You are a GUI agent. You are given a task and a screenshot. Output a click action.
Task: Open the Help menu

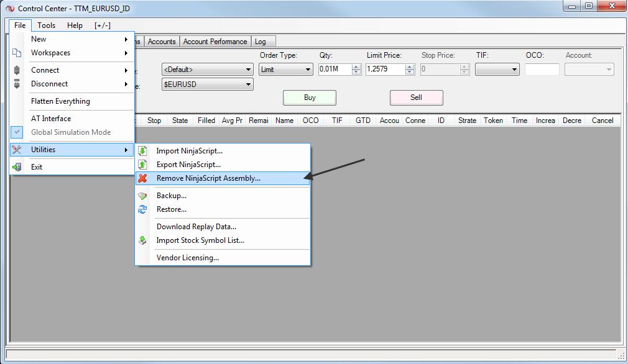pos(75,25)
